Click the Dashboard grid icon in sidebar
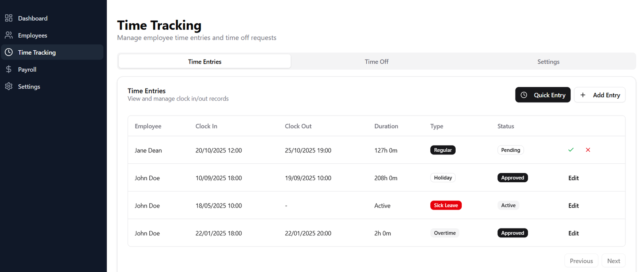Image resolution: width=644 pixels, height=272 pixels. (8, 18)
